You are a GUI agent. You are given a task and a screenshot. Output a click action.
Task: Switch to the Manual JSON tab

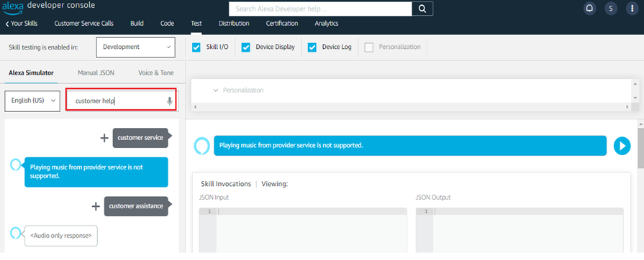[96, 73]
